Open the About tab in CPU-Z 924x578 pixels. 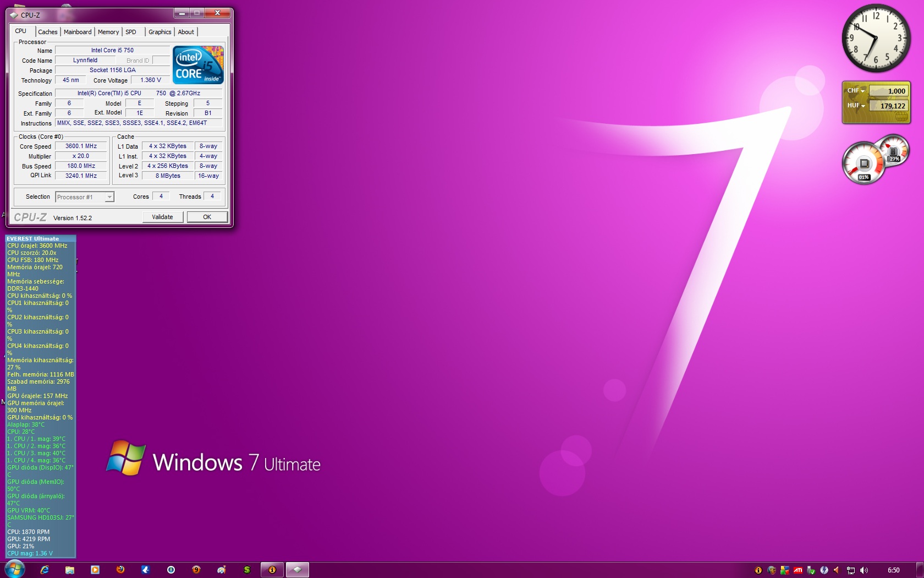coord(186,32)
